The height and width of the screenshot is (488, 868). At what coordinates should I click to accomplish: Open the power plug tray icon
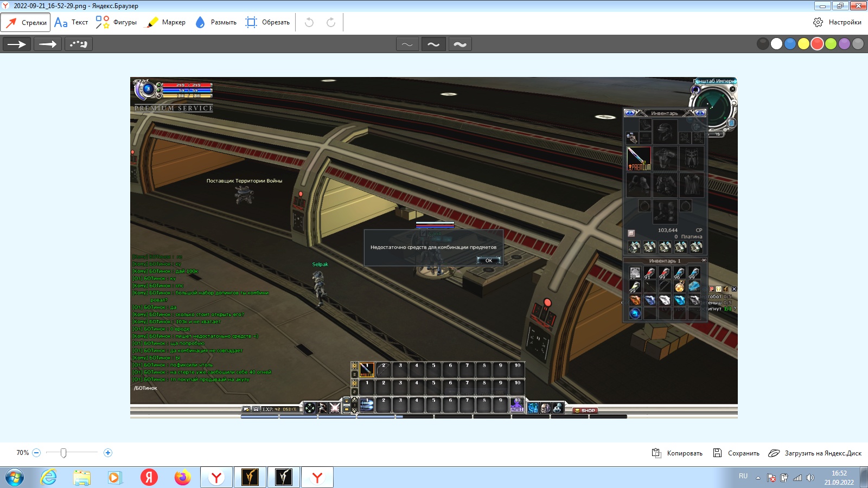tap(784, 478)
